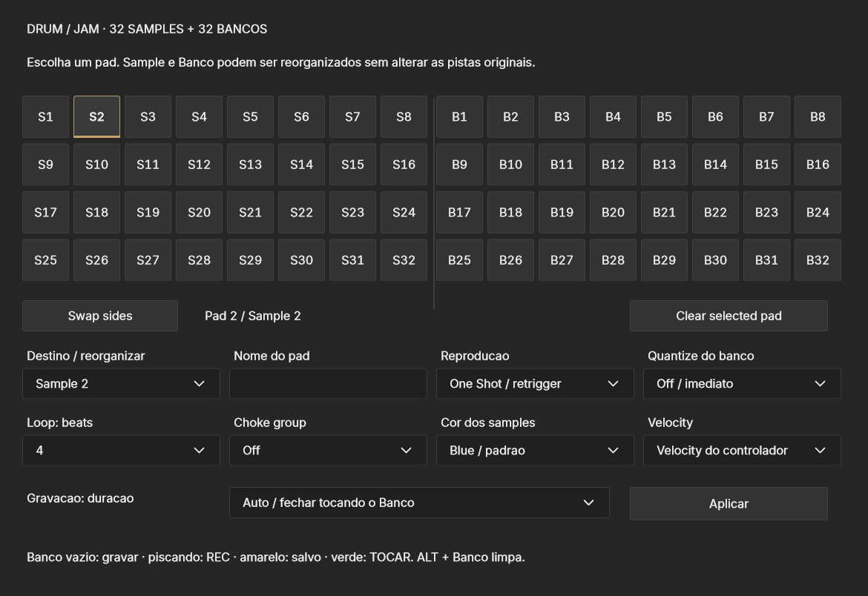This screenshot has height=596, width=868.
Task: Choose sample pad S17
Action: [45, 213]
